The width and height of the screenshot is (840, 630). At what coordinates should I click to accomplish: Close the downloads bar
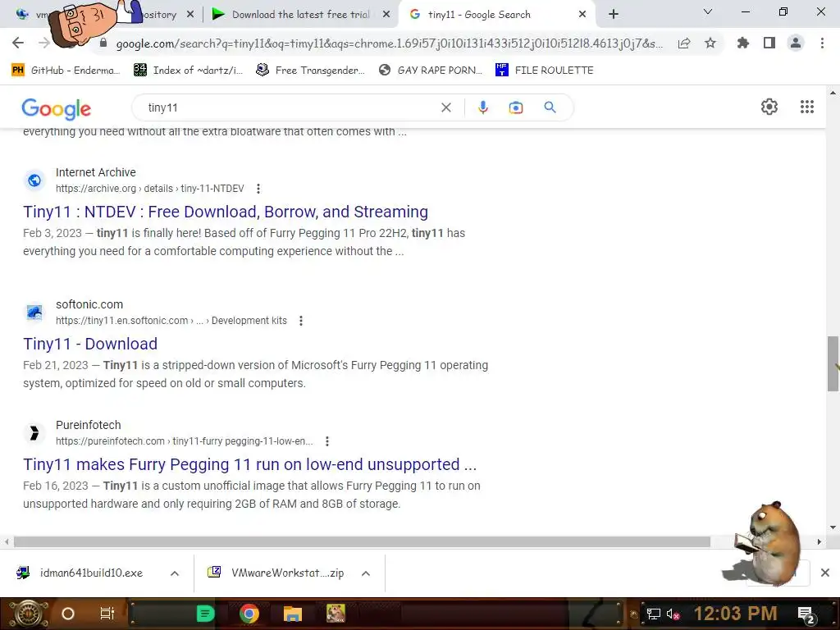click(x=825, y=573)
